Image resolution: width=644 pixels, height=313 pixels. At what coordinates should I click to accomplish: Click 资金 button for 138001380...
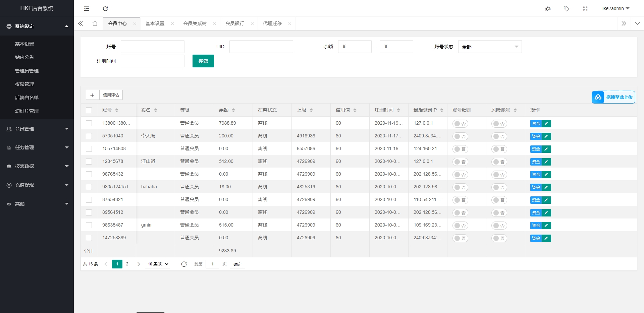(x=536, y=124)
